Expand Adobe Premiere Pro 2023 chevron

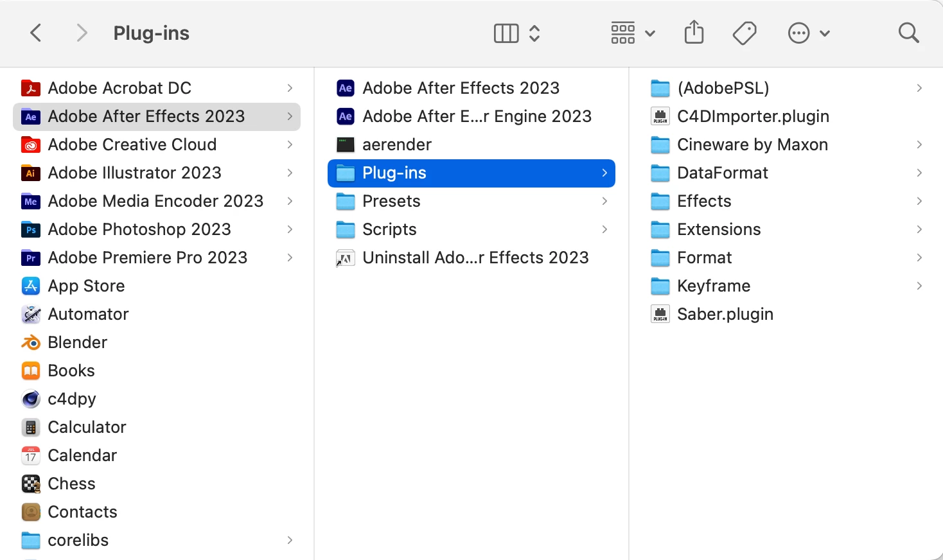pos(290,258)
